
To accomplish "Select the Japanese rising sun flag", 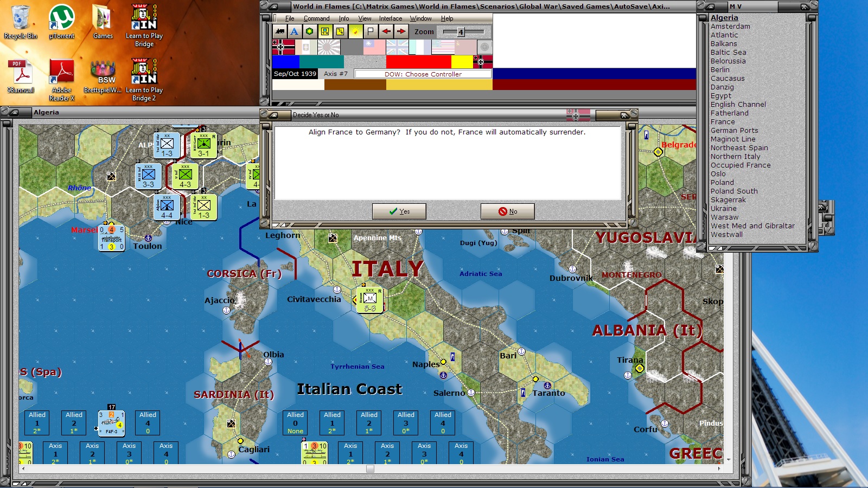I will click(329, 47).
